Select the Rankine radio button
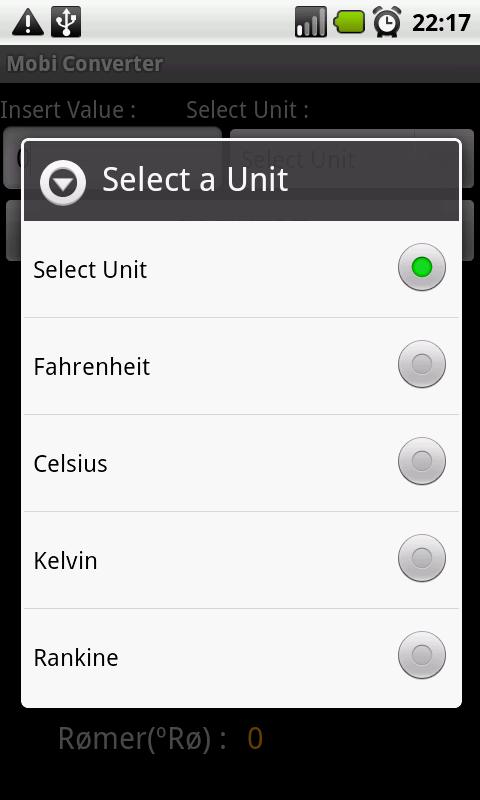Image resolution: width=480 pixels, height=800 pixels. tap(422, 655)
